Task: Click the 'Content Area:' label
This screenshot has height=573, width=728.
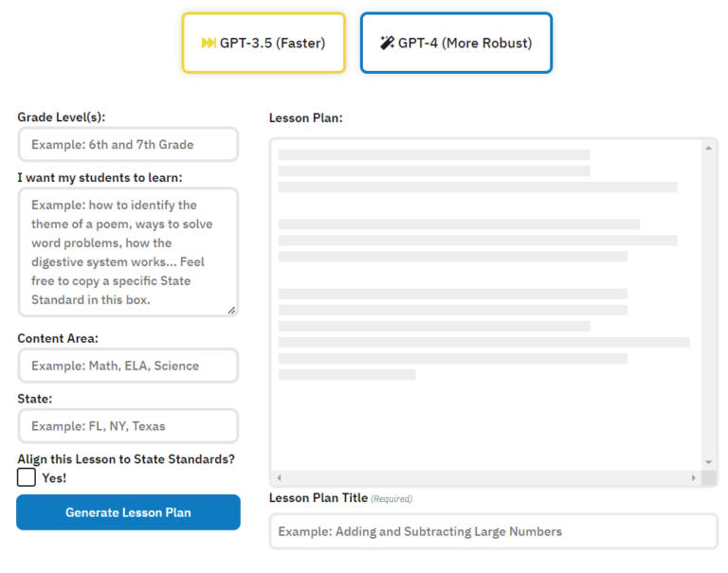Action: click(x=58, y=338)
